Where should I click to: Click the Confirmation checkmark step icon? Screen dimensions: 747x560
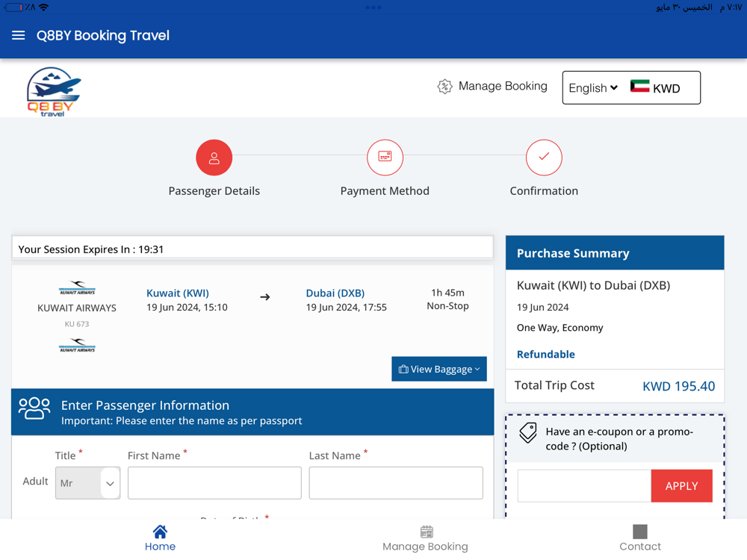pos(544,158)
